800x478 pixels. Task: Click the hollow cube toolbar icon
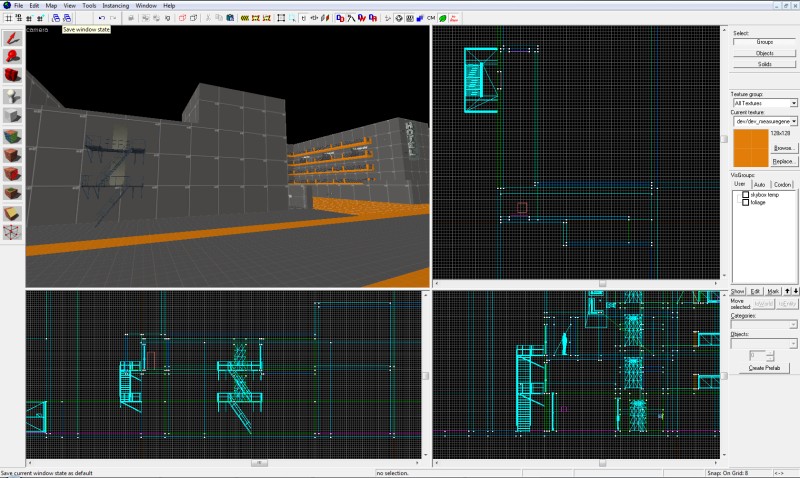[x=193, y=18]
